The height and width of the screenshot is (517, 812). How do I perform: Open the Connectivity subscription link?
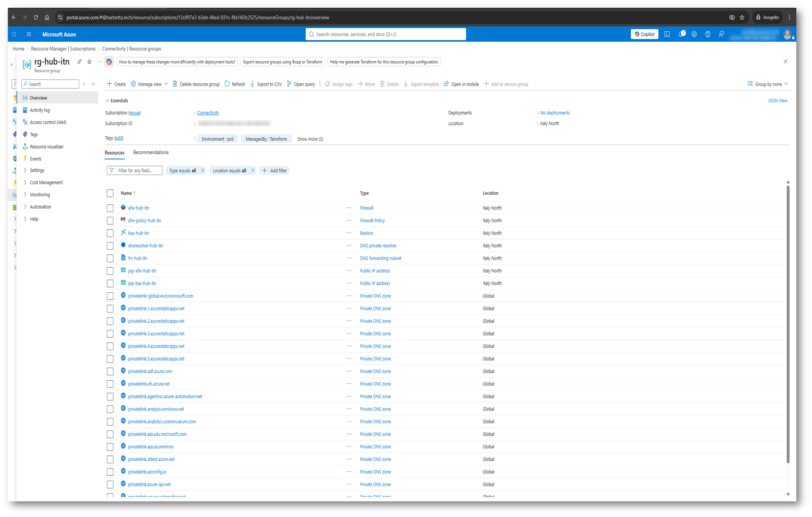point(208,113)
